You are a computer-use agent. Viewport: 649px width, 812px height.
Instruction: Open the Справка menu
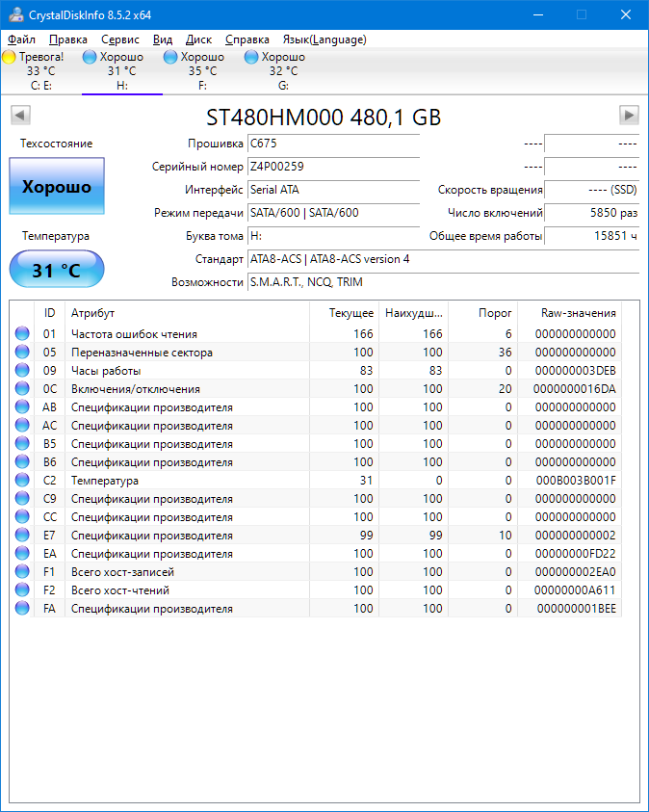(247, 39)
